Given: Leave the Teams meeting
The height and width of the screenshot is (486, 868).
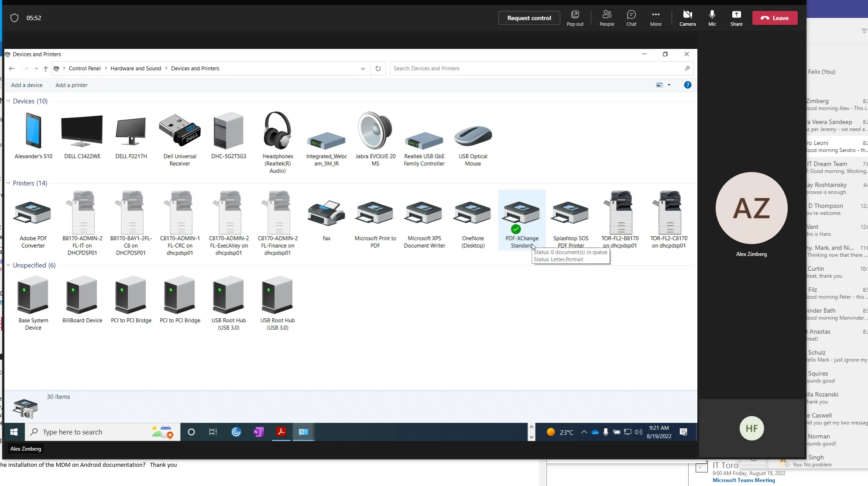Looking at the screenshot, I should pos(775,18).
